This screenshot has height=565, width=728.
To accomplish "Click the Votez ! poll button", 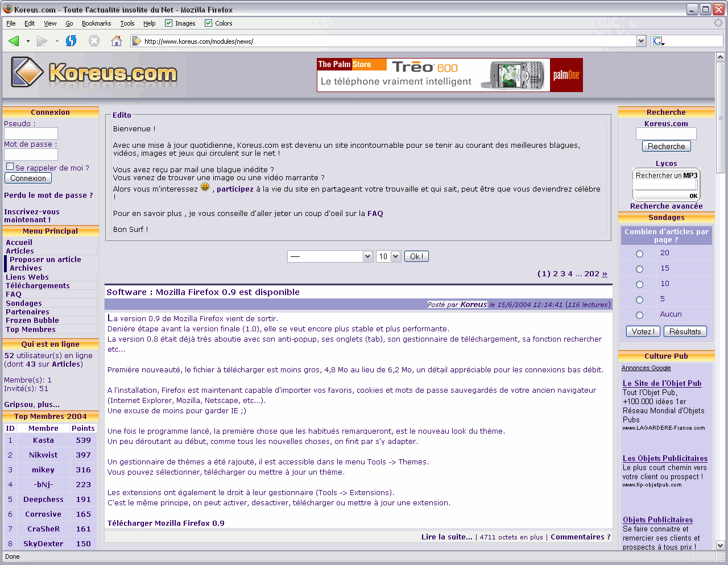I will [643, 331].
